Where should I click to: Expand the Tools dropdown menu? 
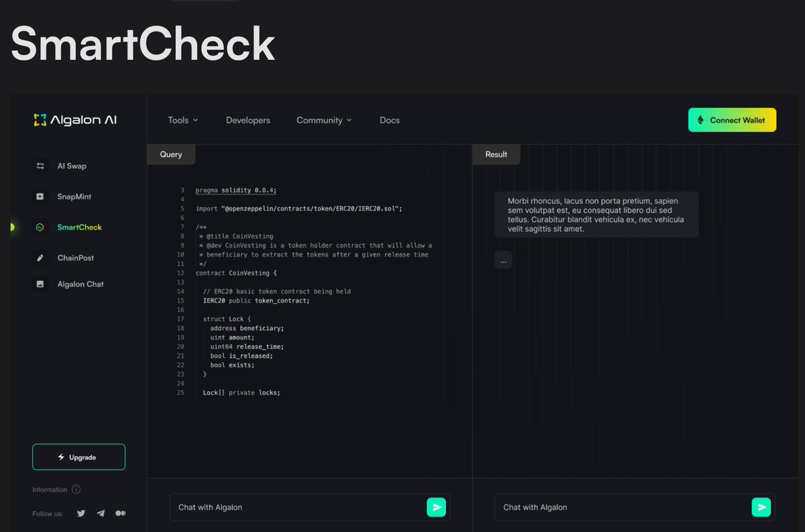183,120
